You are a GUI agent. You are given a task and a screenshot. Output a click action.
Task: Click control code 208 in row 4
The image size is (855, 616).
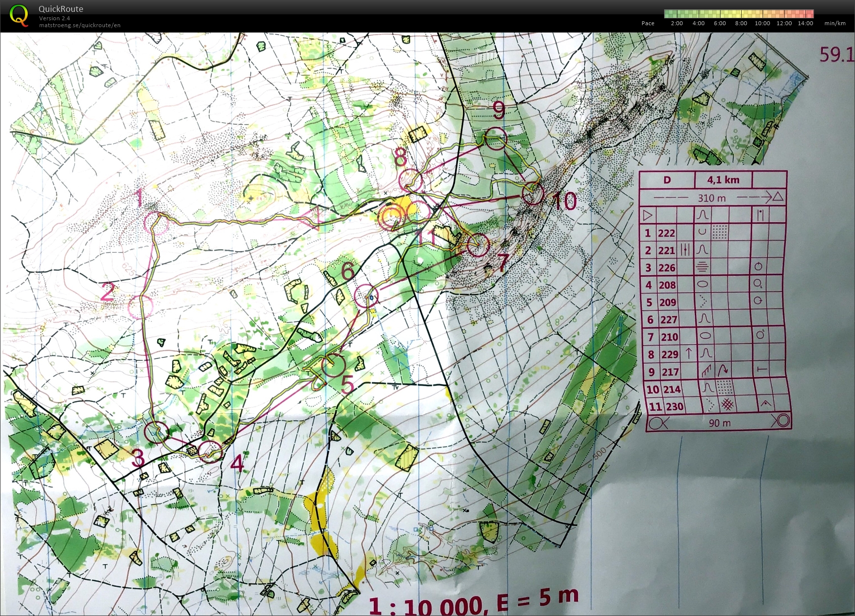click(667, 285)
